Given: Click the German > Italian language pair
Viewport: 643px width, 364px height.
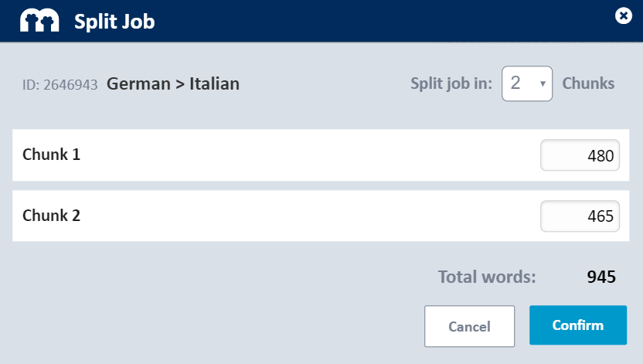Looking at the screenshot, I should (x=173, y=84).
